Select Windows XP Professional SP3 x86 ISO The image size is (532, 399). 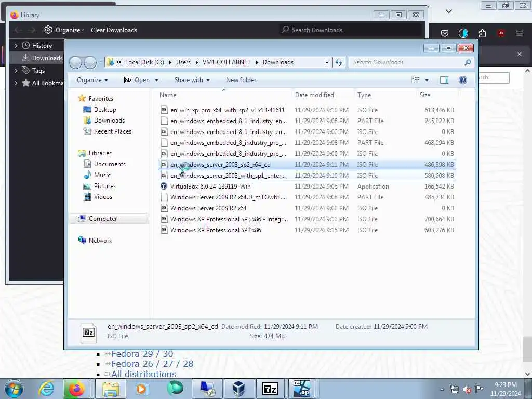307,230
